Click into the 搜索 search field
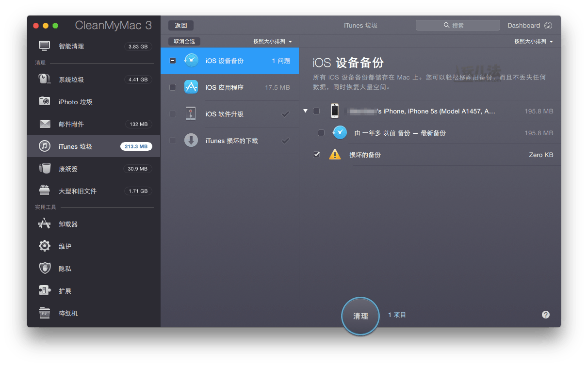Image resolution: width=588 pixels, height=366 pixels. 458,25
